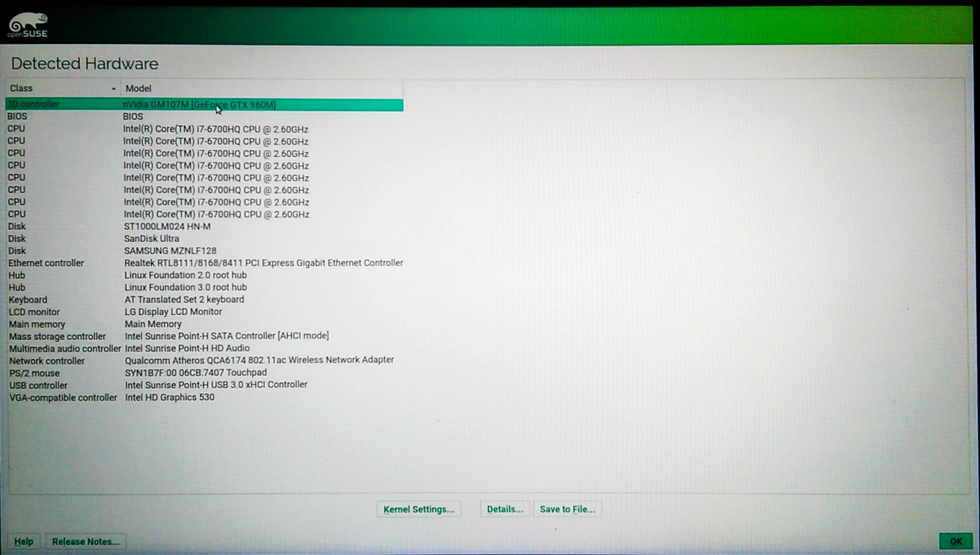Viewport: 980px width, 555px height.
Task: Select Intel USB 3.0 xHCI Controller row
Action: pos(204,385)
